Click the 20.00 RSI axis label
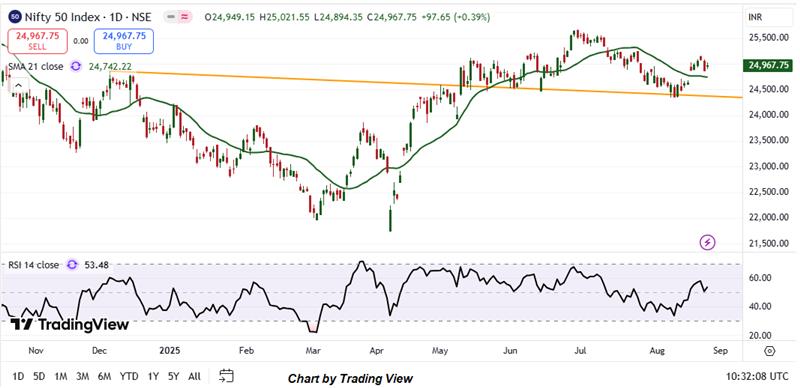 [x=760, y=335]
